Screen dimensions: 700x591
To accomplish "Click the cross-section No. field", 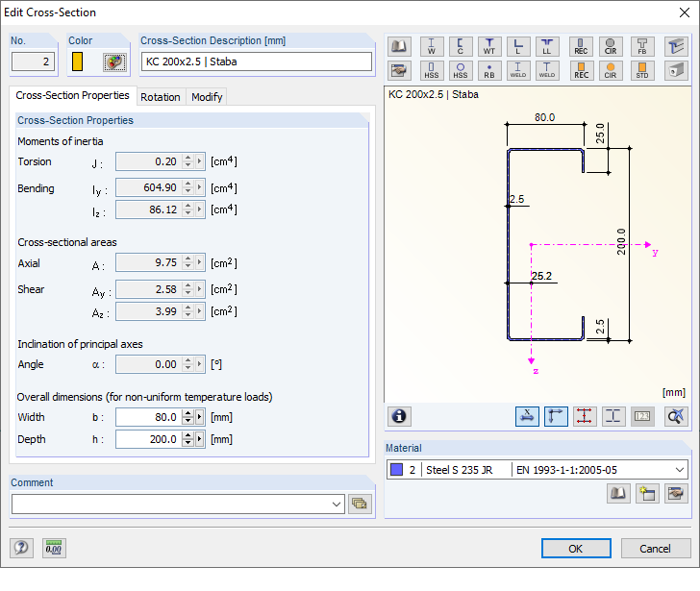I will pos(33,62).
